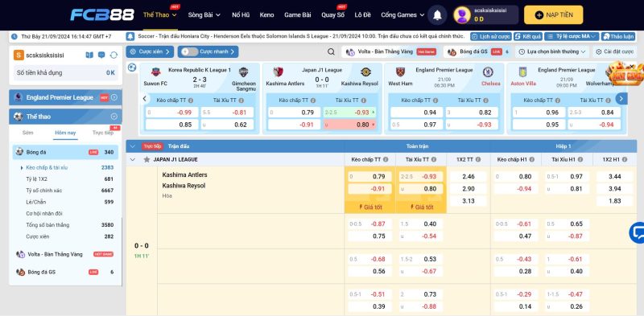Select Lẻ/Chẵn in sidebar

36,202
